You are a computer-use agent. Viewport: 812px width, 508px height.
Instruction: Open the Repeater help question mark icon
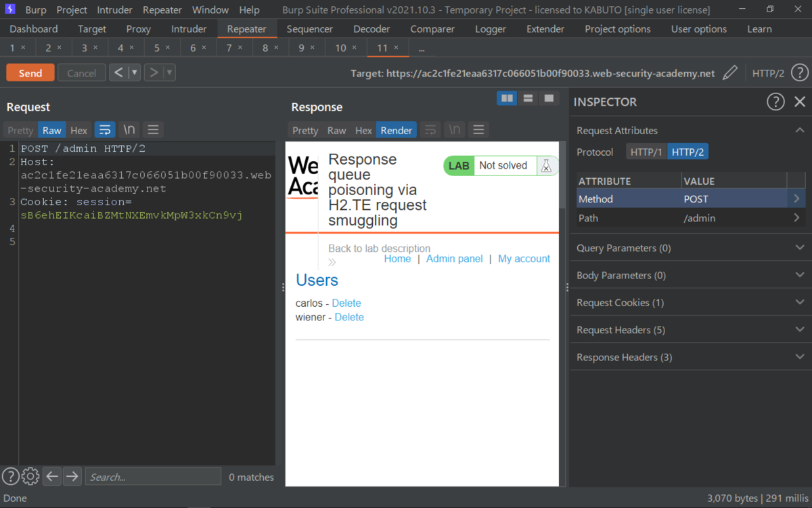(799, 73)
